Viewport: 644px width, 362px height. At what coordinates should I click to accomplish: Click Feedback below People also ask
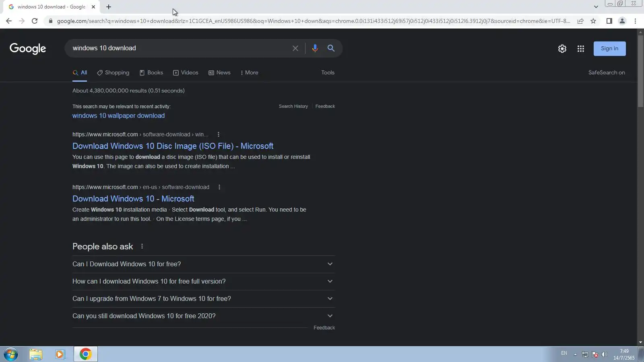coord(324,328)
